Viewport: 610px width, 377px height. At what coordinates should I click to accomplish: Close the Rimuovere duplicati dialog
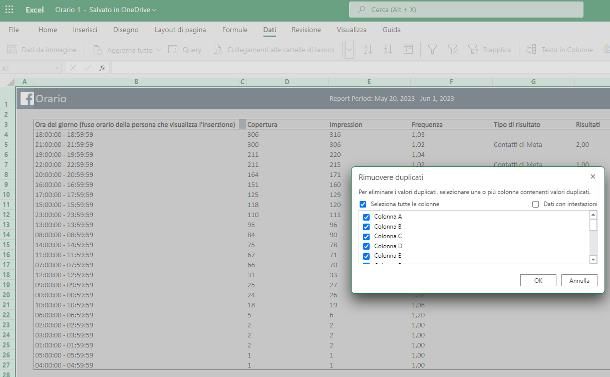point(592,177)
